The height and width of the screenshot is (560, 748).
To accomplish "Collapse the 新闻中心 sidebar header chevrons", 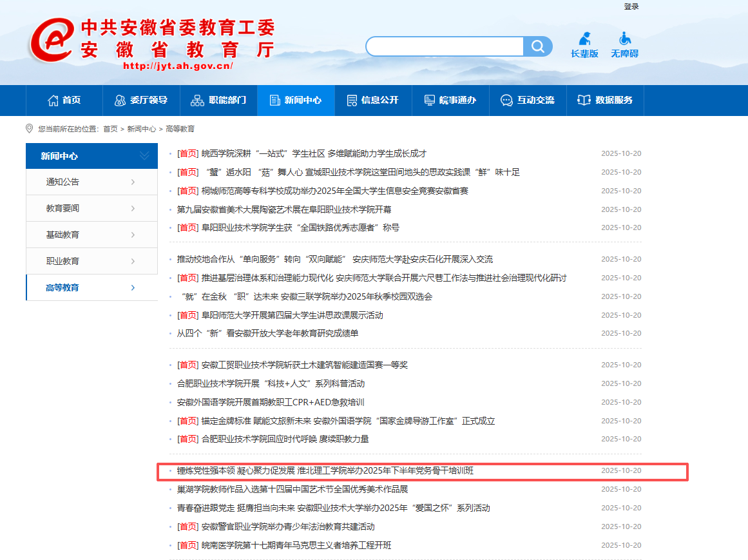I will tap(144, 156).
